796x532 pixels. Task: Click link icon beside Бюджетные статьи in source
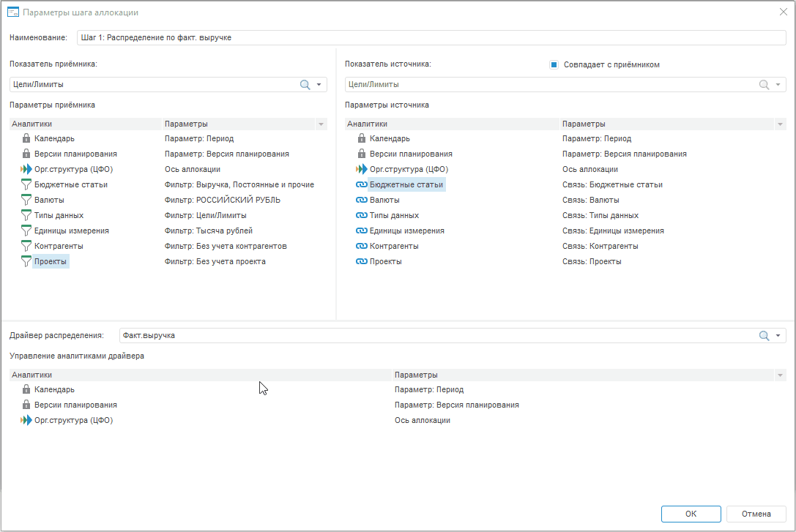click(x=361, y=184)
